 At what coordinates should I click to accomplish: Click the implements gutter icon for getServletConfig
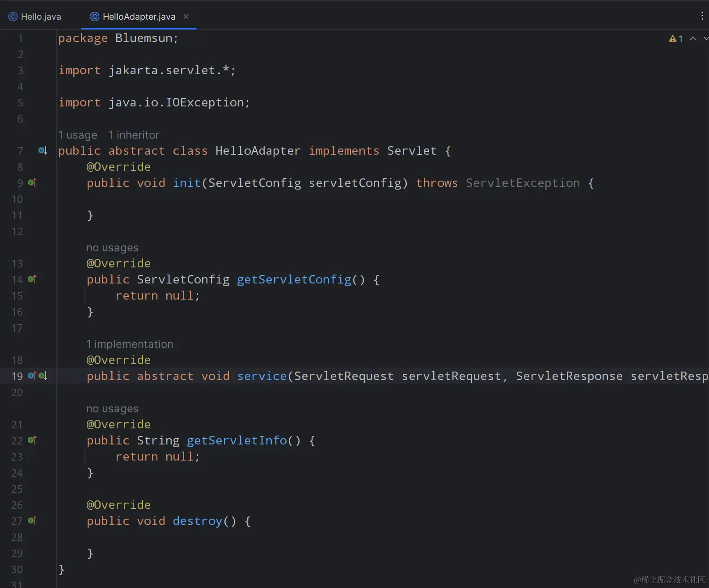(x=32, y=279)
